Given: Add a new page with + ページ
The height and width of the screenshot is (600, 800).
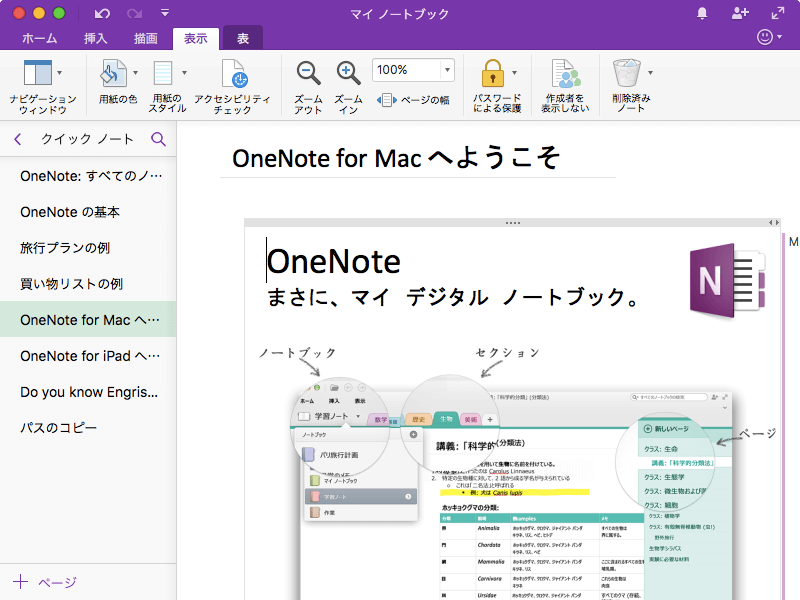Looking at the screenshot, I should [x=44, y=582].
